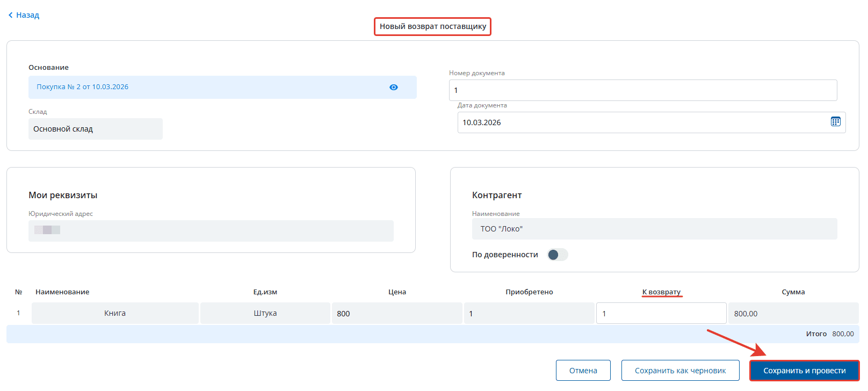The height and width of the screenshot is (391, 868).
Task: Click the К возврату quantity field
Action: coord(661,314)
